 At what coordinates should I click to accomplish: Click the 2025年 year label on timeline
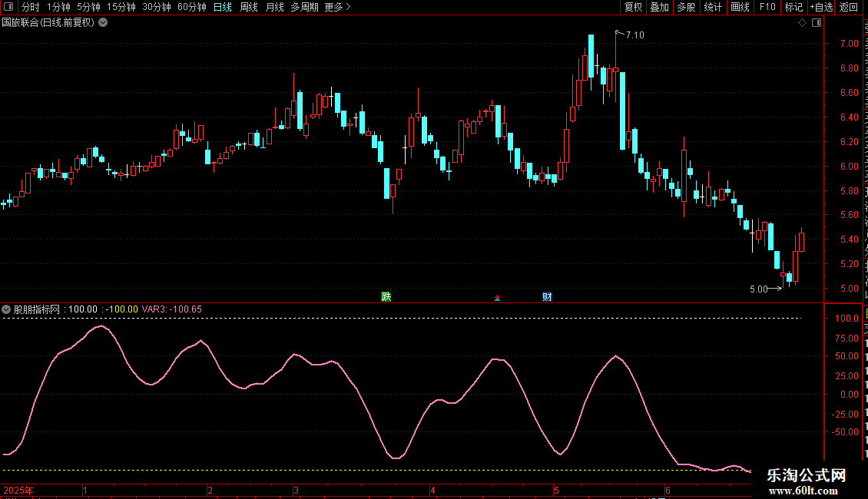18,490
